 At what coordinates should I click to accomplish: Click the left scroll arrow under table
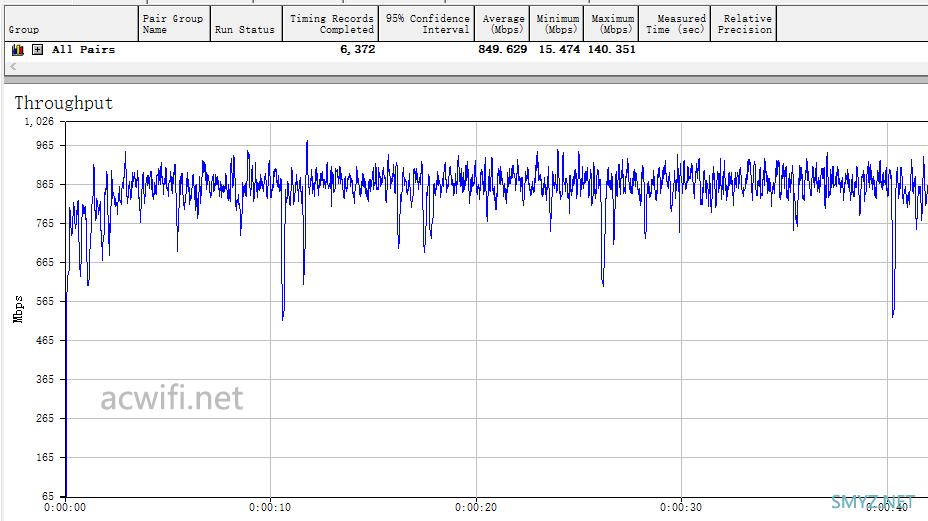[13, 67]
